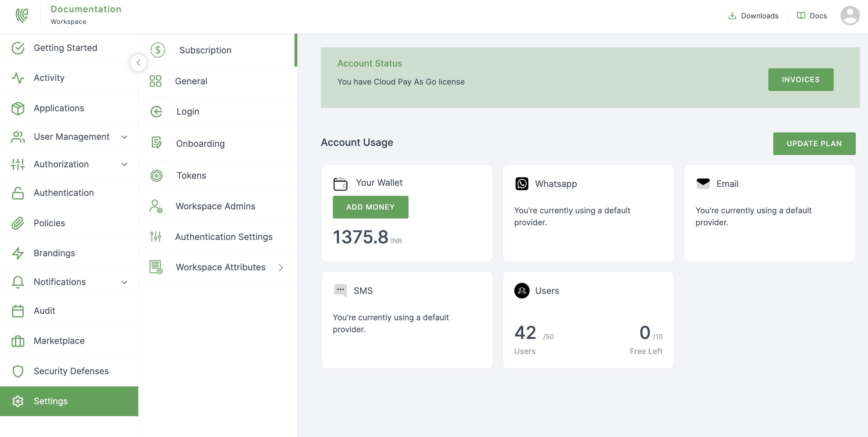Expand the Authorization chevron
The height and width of the screenshot is (437, 868).
[124, 165]
